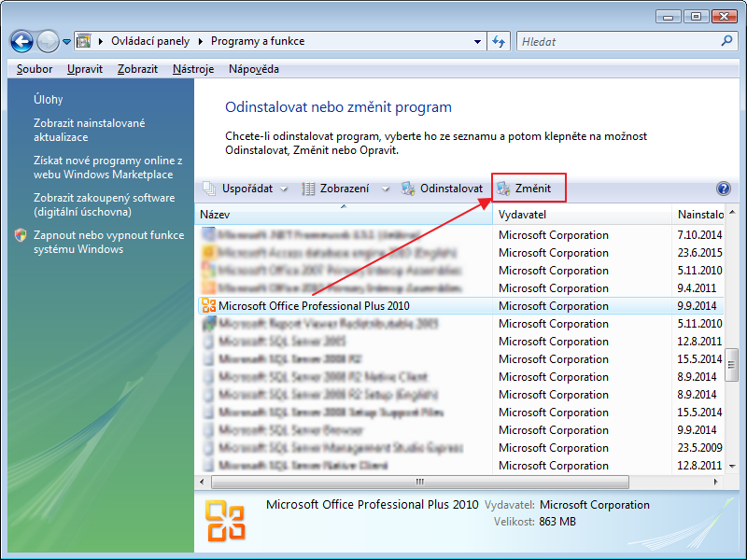Open Získat nové programy online link
This screenshot has height=560, width=747.
coord(107,167)
